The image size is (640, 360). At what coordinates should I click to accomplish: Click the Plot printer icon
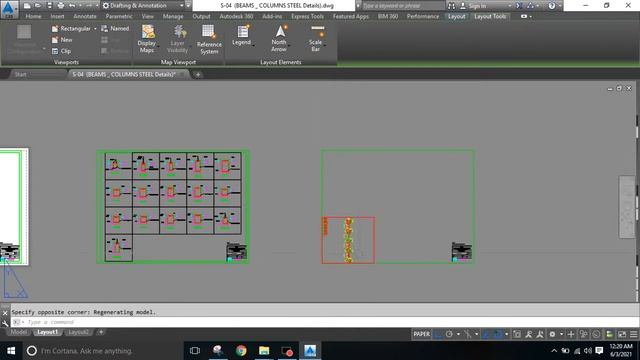(x=61, y=6)
